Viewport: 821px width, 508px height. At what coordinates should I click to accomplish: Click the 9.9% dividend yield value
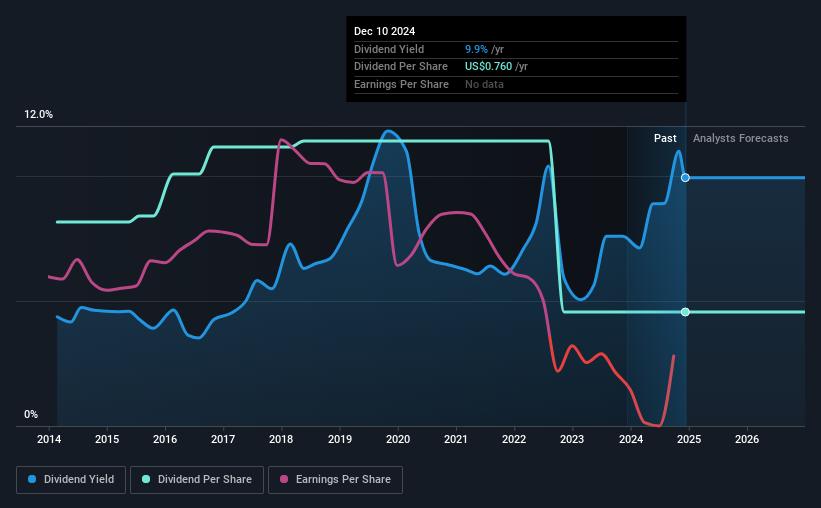tap(476, 49)
